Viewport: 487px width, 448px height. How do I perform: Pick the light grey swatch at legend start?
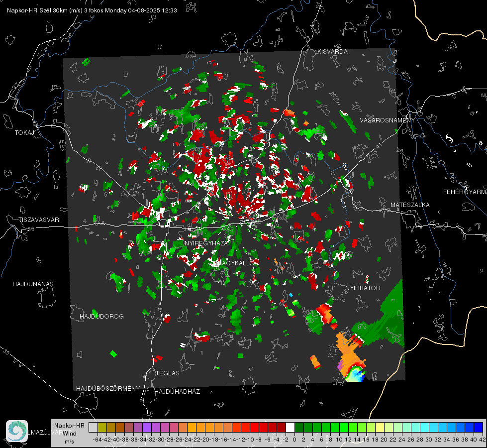coord(93,427)
